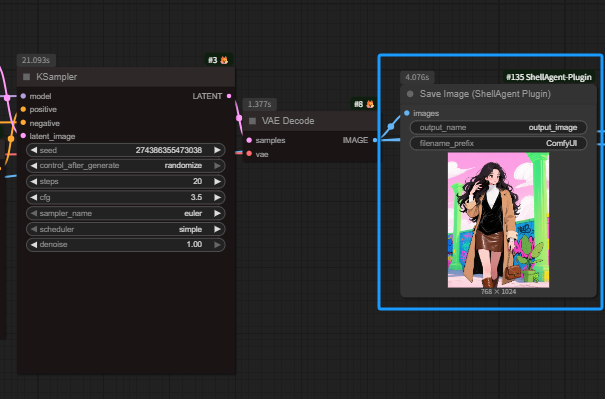This screenshot has height=401, width=607.
Task: Click the 21.093s execution time badge
Action: [36, 60]
